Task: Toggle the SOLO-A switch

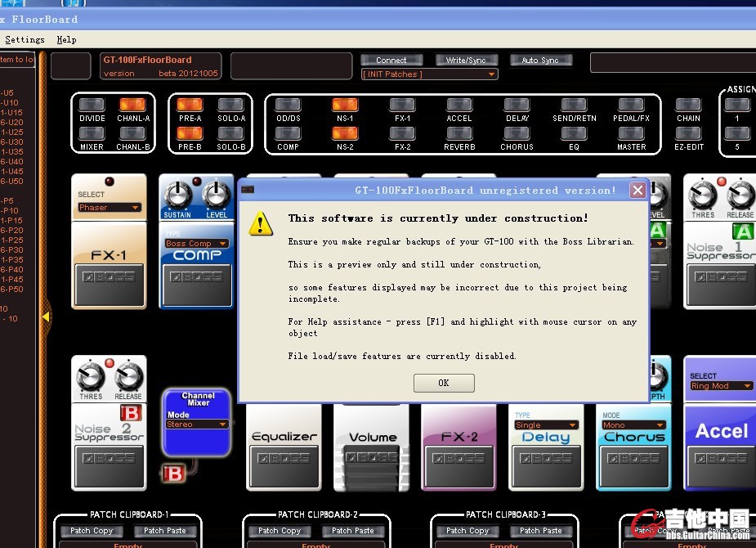Action: (x=230, y=105)
